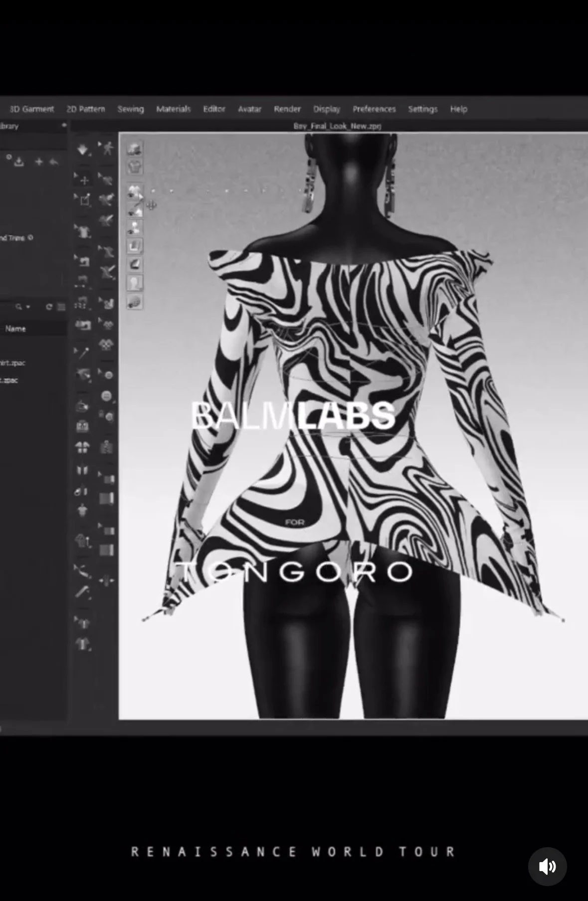Click the Bey_Final_Look_New.zprj title
The width and height of the screenshot is (588, 901).
pyautogui.click(x=338, y=126)
